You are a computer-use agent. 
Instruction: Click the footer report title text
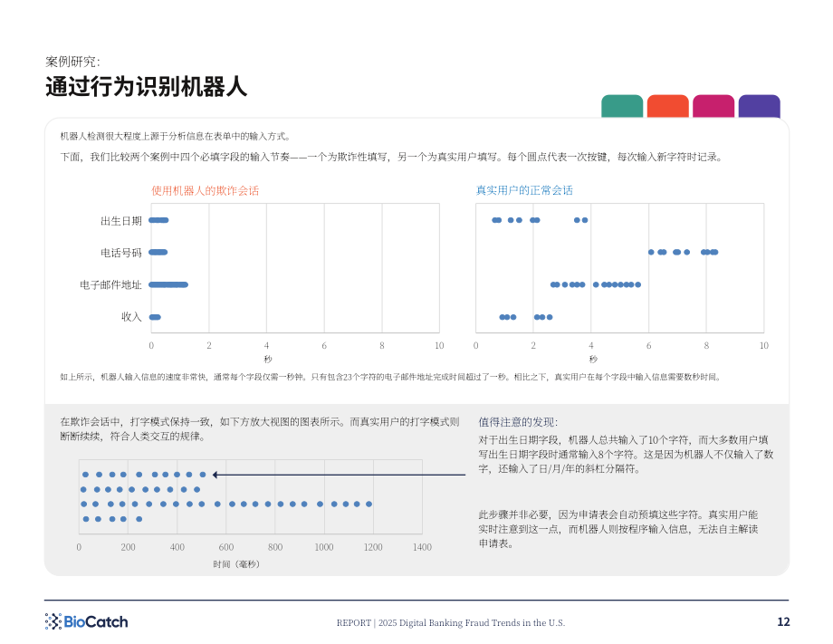(x=451, y=623)
